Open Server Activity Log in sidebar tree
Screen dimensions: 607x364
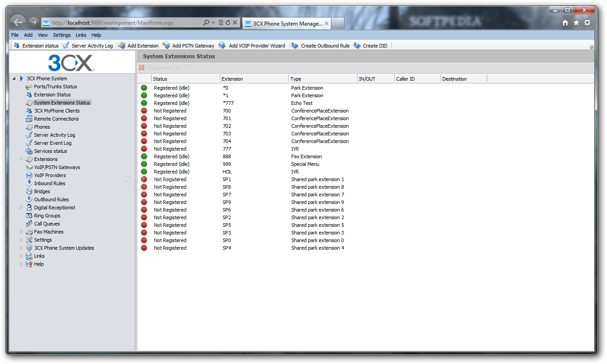(x=54, y=135)
